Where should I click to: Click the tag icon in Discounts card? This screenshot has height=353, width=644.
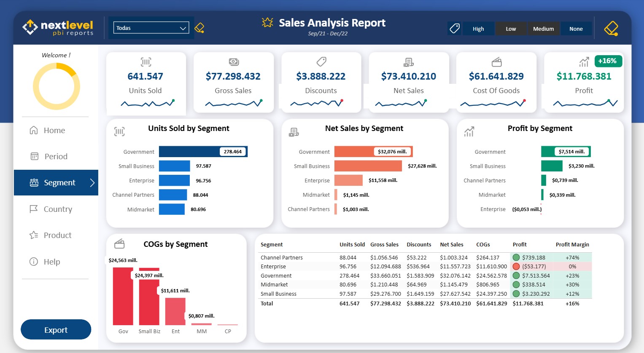pos(321,62)
